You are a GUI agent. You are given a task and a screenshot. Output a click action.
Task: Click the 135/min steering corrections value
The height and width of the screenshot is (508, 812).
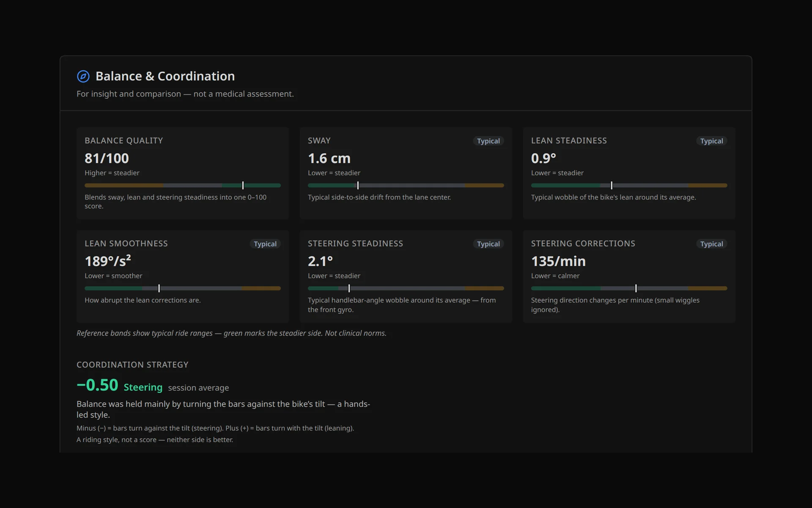coord(558,261)
